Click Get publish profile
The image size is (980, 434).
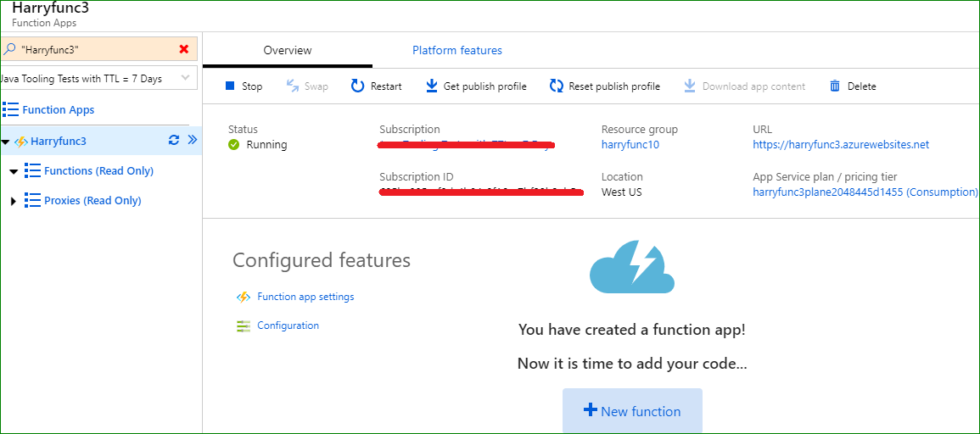pos(476,86)
